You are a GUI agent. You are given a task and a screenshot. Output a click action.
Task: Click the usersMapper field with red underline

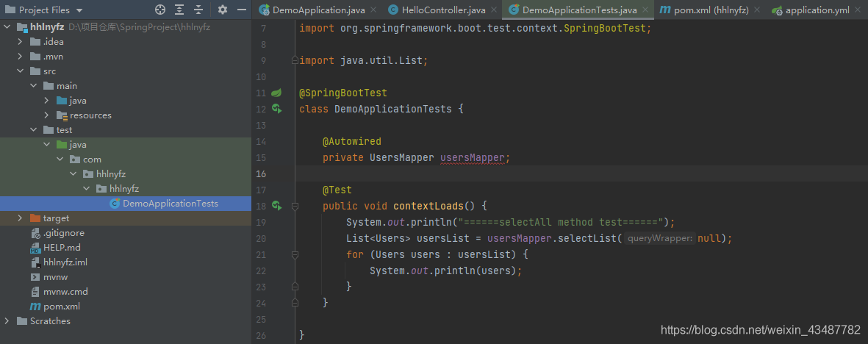pos(473,157)
